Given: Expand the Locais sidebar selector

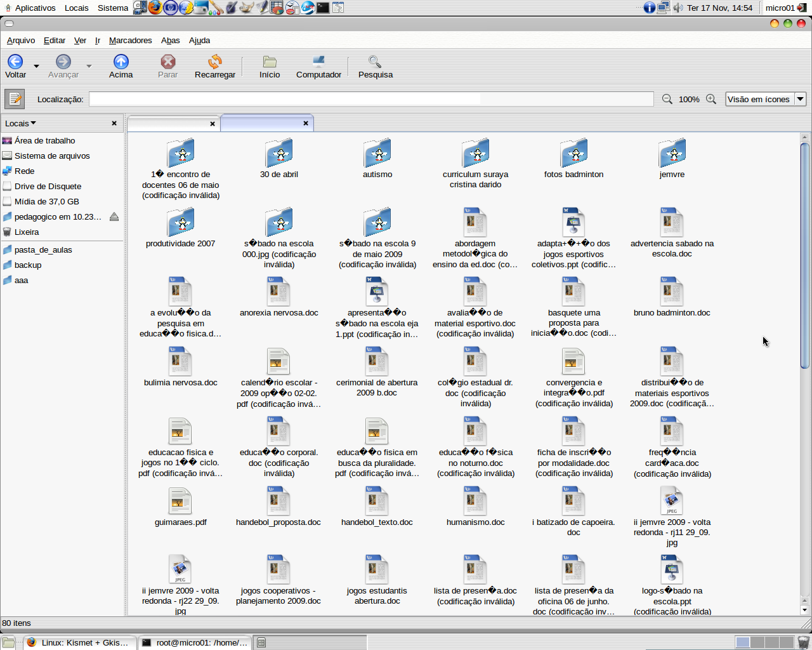Looking at the screenshot, I should tap(21, 123).
